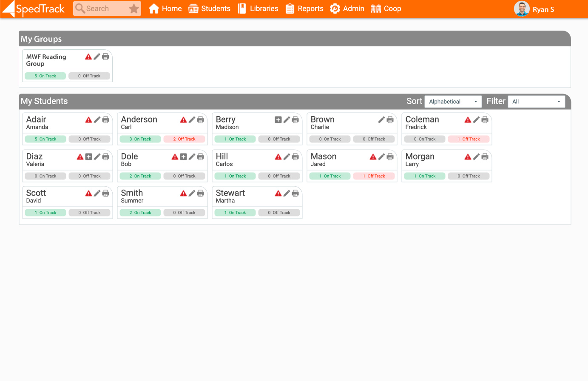Edit Brown Charlie with the pencil icon

point(381,120)
